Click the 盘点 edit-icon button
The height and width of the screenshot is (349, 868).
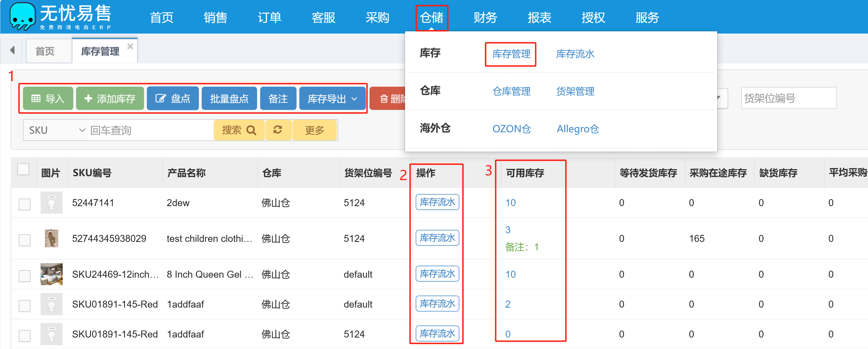coord(173,99)
